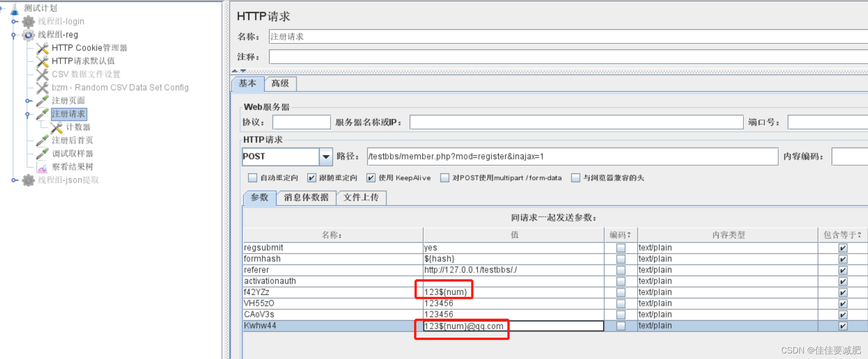Toggle 编码 checkbox for referer row
The image size is (868, 359).
click(621, 270)
